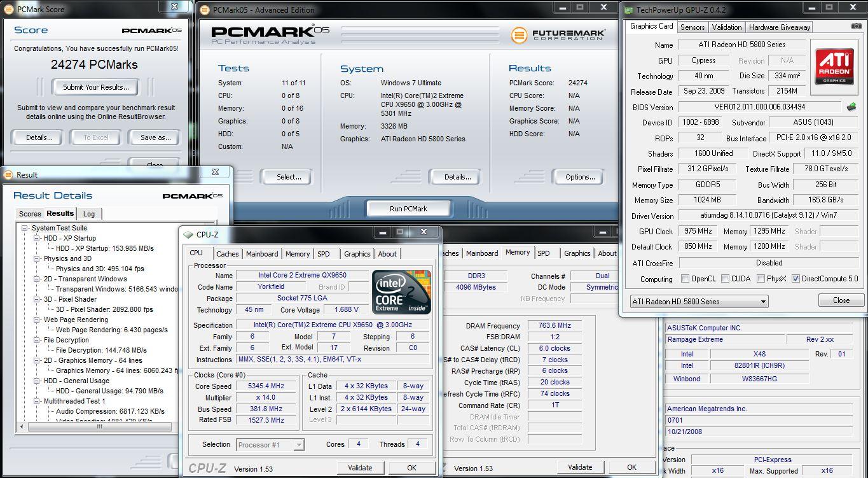Collapse the 2D - Graphics Memory node
This screenshot has height=478, width=868.
pos(37,360)
